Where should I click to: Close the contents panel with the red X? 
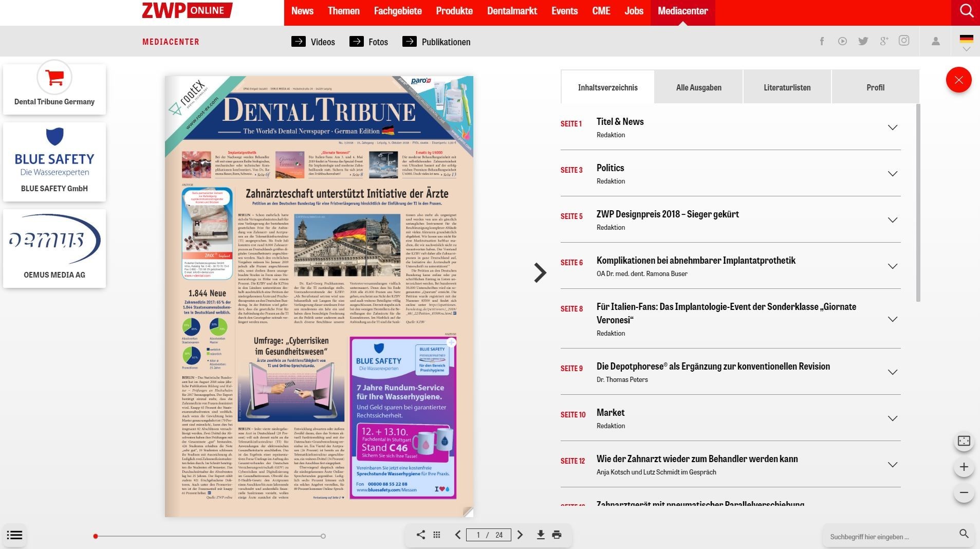click(x=958, y=80)
